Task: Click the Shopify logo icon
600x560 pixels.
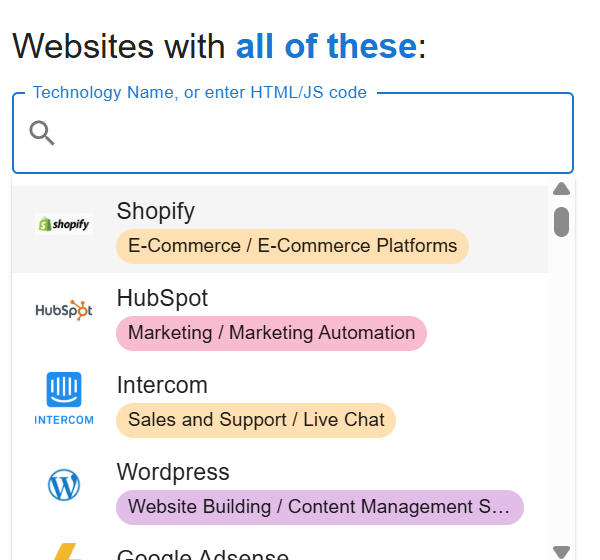Action: tap(64, 225)
